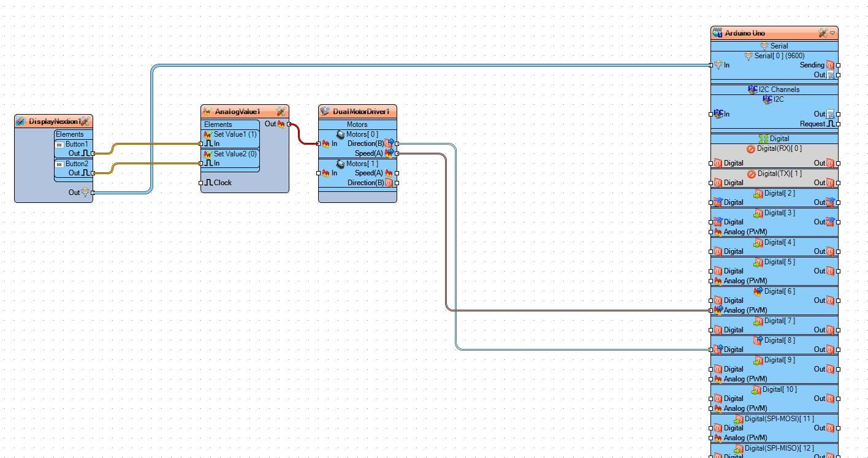Click the Button1 OK element icon
The image size is (868, 458).
coord(59,145)
